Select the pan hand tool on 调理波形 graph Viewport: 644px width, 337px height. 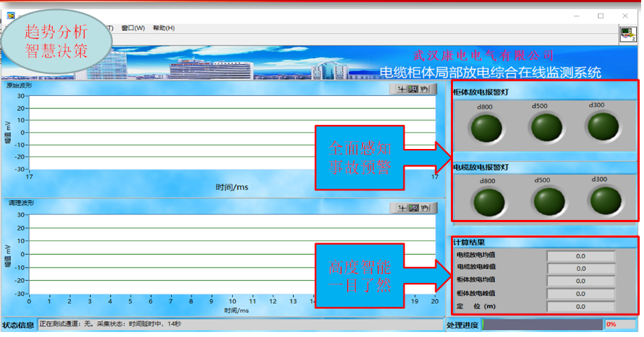425,208
